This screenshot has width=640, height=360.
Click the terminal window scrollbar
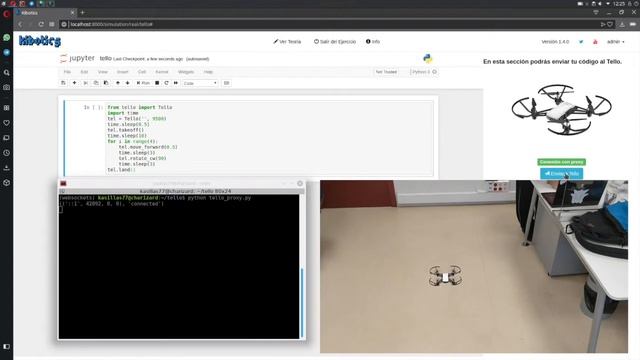click(302, 302)
